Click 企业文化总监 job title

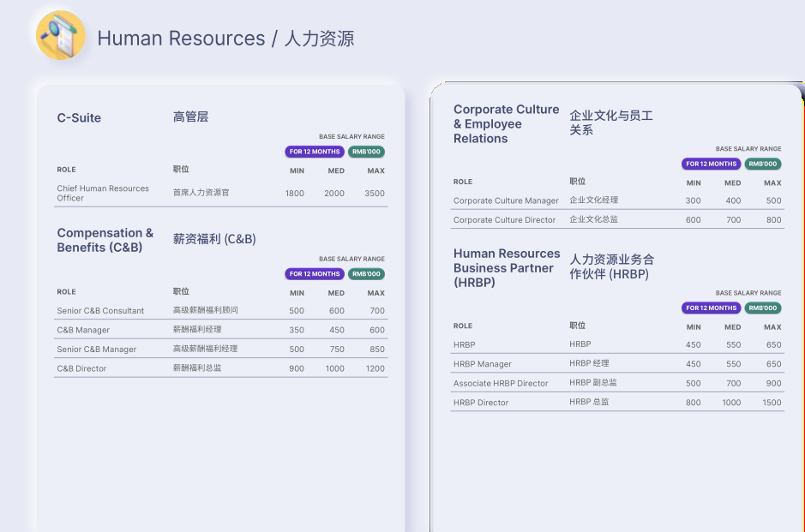tap(593, 219)
